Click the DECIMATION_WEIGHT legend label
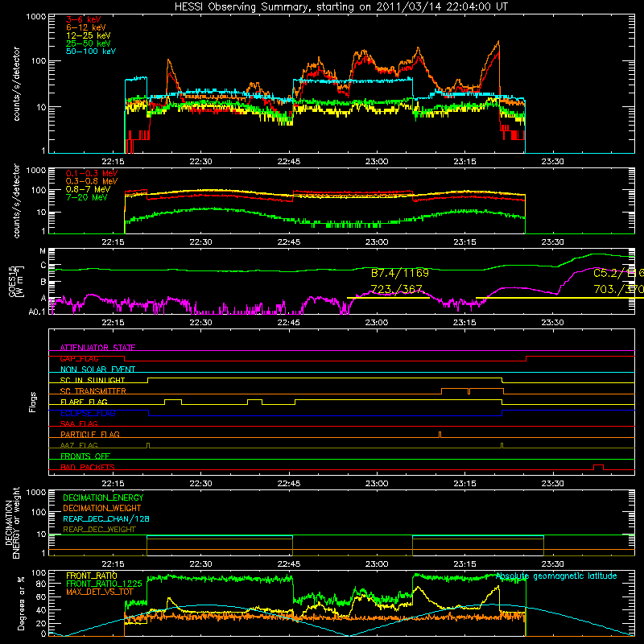The image size is (644, 644). (x=102, y=508)
